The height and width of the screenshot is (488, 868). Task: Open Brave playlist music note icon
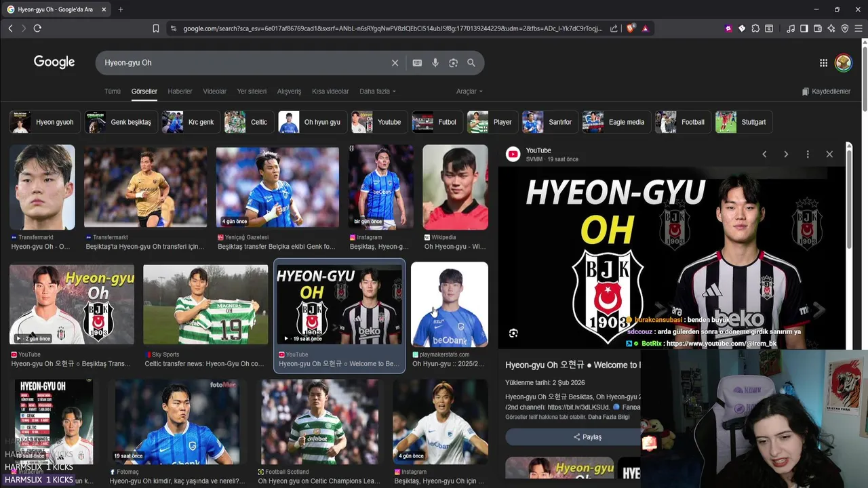791,28
